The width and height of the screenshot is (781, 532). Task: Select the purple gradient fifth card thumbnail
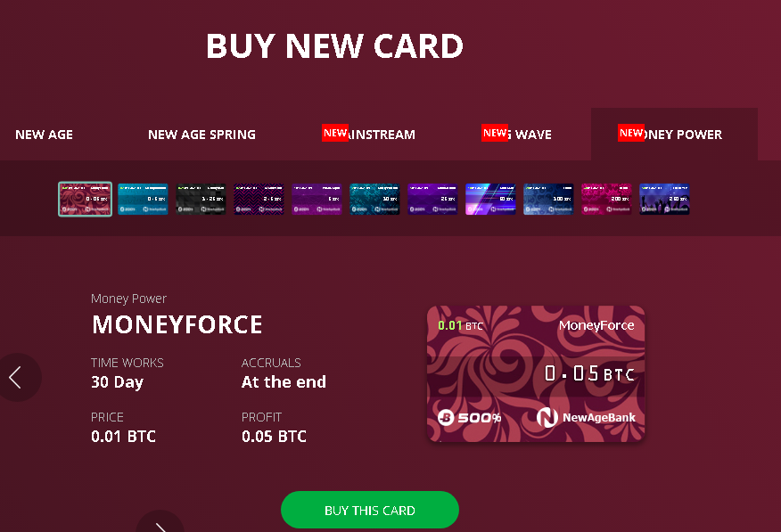pos(317,199)
